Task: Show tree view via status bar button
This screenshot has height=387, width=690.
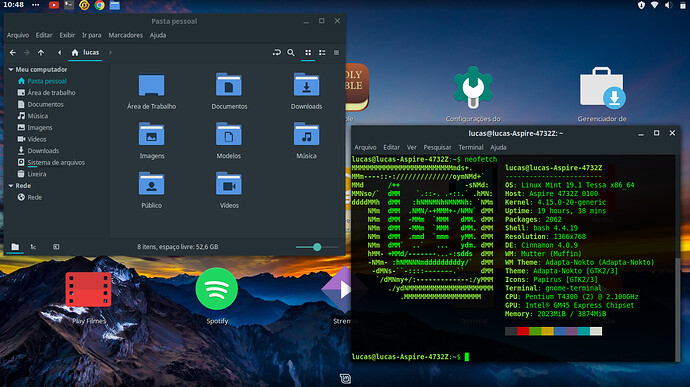Action: 33,247
